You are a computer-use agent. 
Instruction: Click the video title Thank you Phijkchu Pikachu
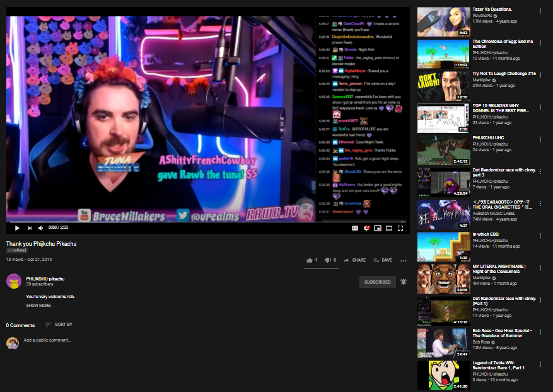coord(41,244)
